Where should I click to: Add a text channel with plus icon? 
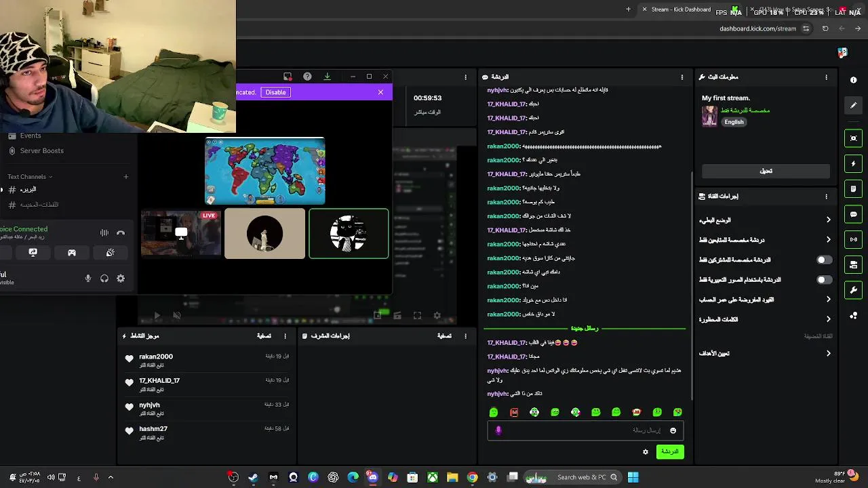coord(125,177)
